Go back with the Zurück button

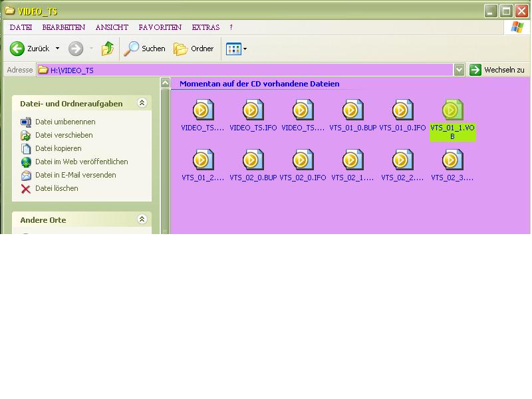(x=29, y=49)
